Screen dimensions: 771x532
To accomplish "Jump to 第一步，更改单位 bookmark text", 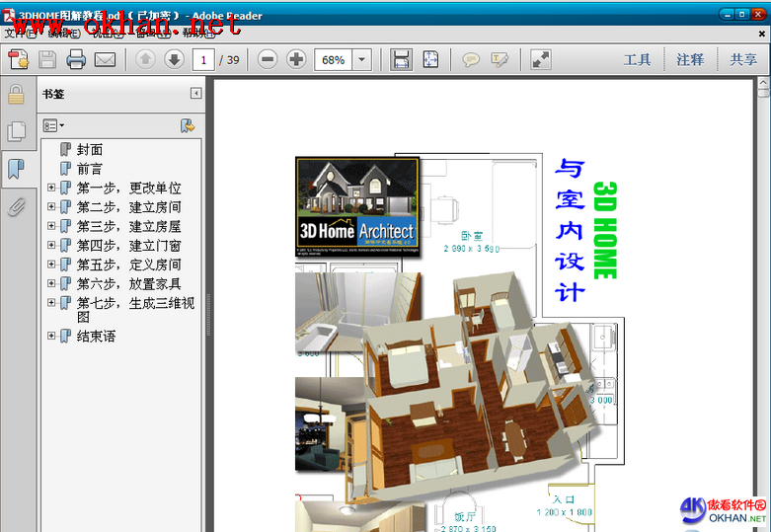I will pyautogui.click(x=128, y=188).
